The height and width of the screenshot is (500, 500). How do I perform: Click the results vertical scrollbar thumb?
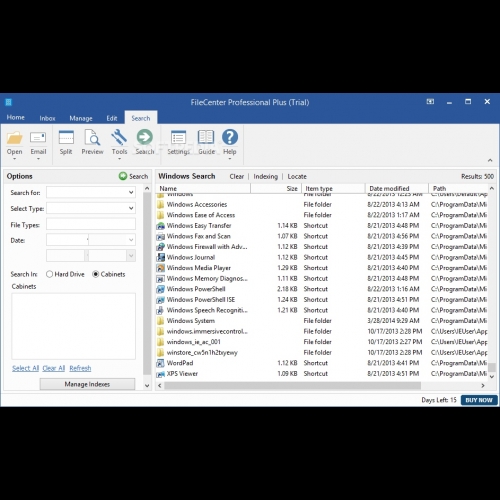click(492, 367)
